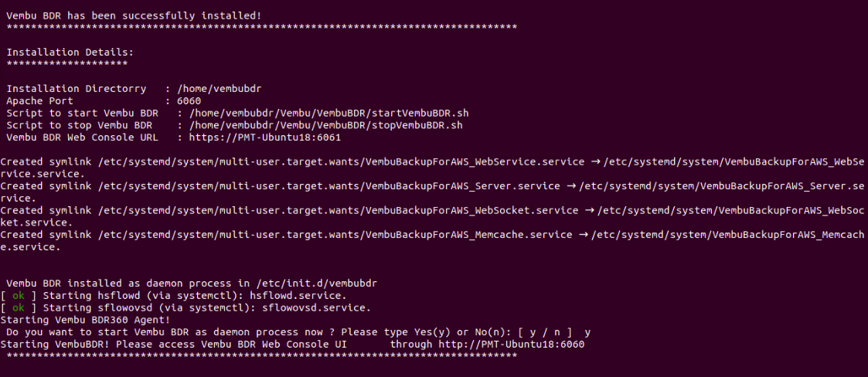Click the startVembuBDR.sh script path
Viewport: 868px width, 377px height.
click(329, 113)
